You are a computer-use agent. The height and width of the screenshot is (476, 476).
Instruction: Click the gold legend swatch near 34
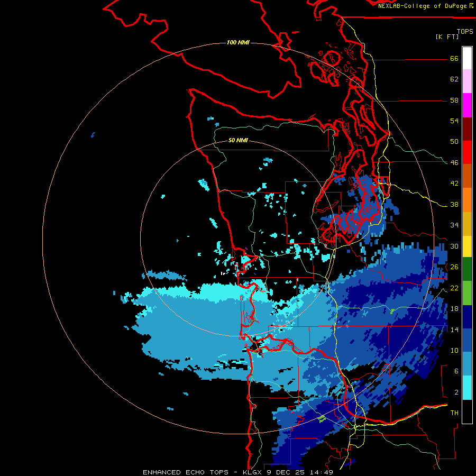pyautogui.click(x=467, y=224)
